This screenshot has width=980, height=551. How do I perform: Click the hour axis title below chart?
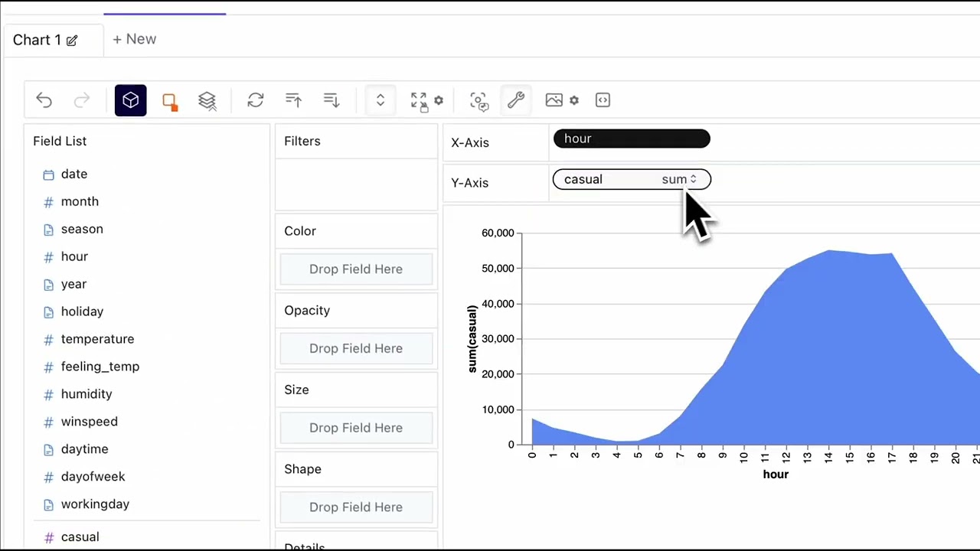(776, 474)
